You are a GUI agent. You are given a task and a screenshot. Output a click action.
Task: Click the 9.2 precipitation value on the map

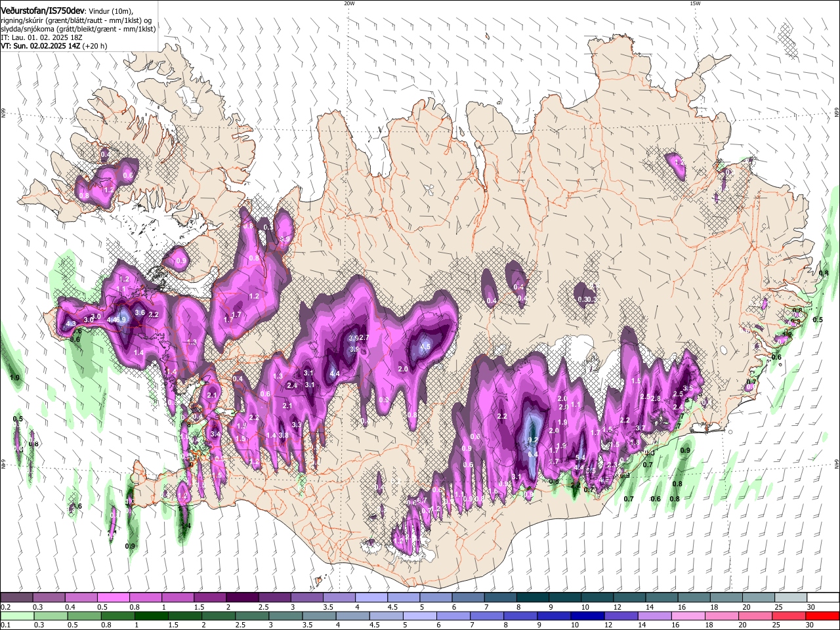tap(533, 440)
